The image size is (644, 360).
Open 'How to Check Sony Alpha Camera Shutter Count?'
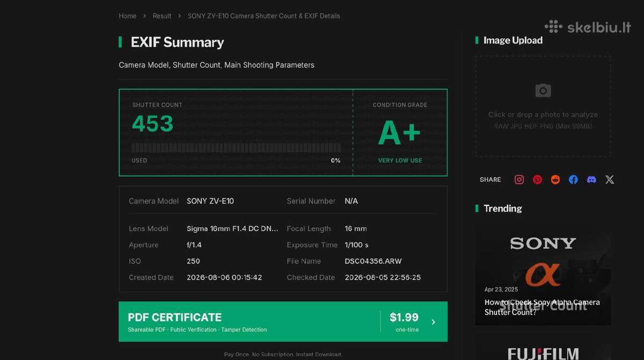pyautogui.click(x=542, y=307)
